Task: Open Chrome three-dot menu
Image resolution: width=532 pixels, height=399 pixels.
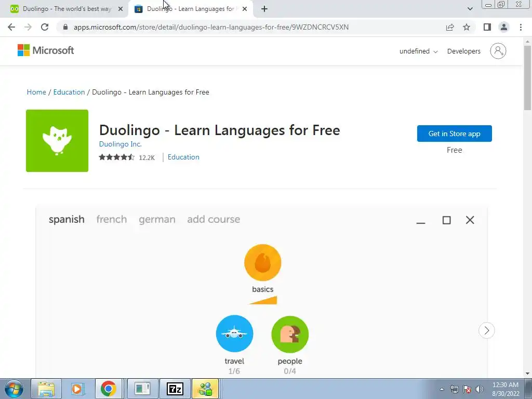Action: [521, 27]
